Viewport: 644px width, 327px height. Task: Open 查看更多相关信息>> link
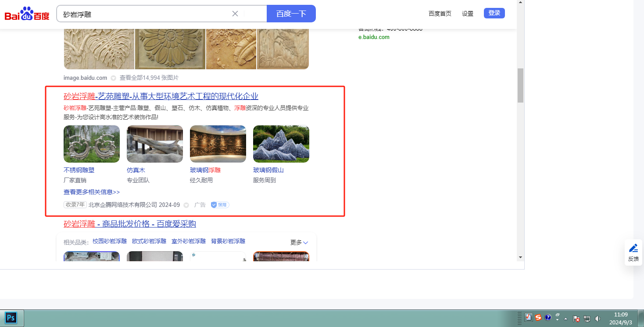92,192
